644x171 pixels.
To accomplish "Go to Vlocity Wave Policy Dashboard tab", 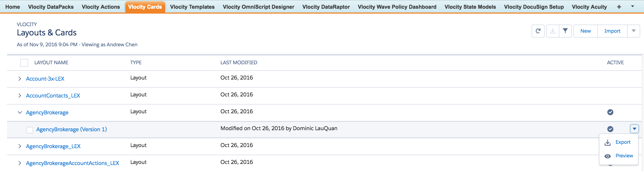I will 397,7.
